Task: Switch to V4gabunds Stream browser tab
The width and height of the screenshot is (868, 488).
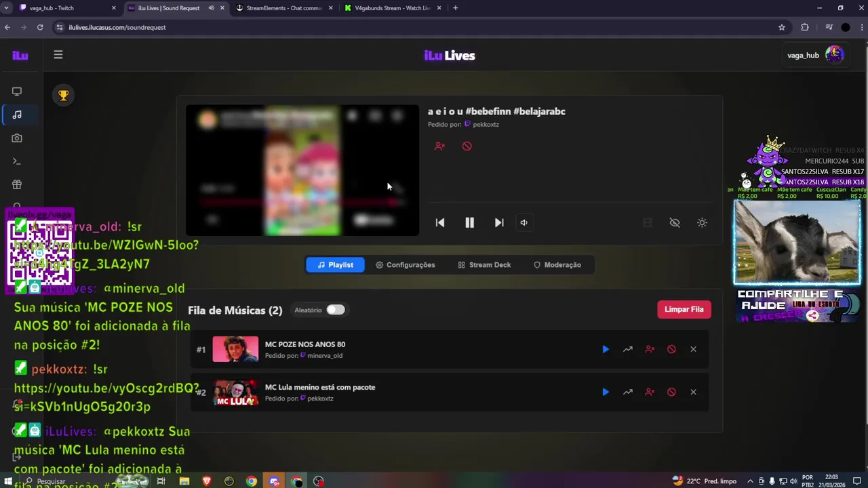Action: (x=393, y=8)
